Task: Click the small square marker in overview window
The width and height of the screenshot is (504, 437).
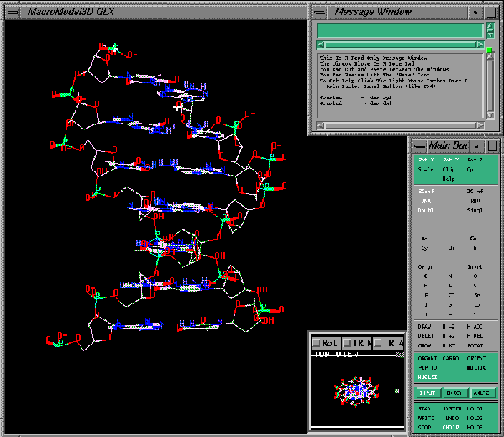Action: 397,391
